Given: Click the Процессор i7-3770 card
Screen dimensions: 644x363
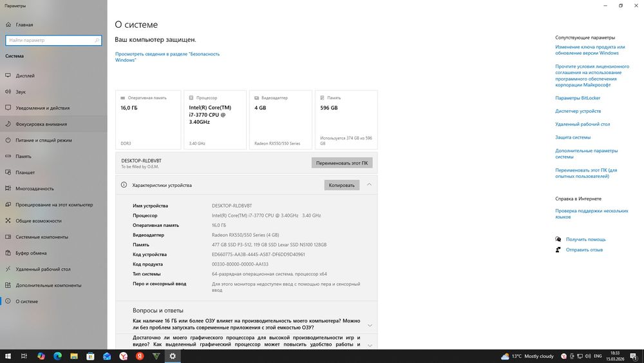Looking at the screenshot, I should (x=215, y=120).
